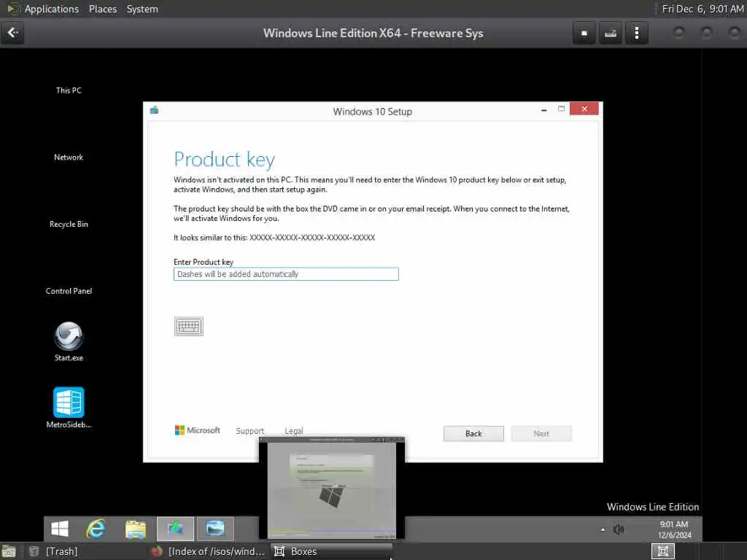Select Network desktop shortcut
The width and height of the screenshot is (747, 560).
(69, 157)
